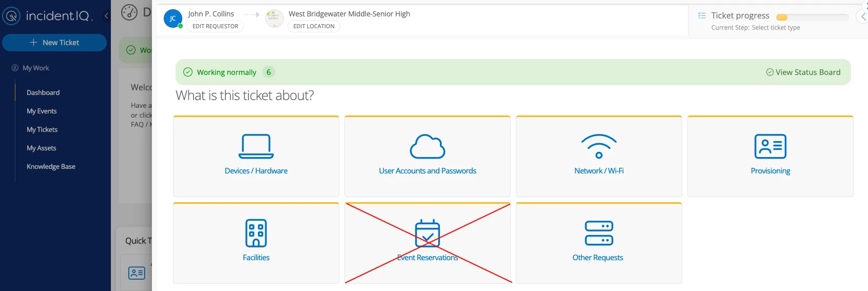The width and height of the screenshot is (868, 291).
Task: Click the West Bridgewater school logo
Action: pos(275,18)
